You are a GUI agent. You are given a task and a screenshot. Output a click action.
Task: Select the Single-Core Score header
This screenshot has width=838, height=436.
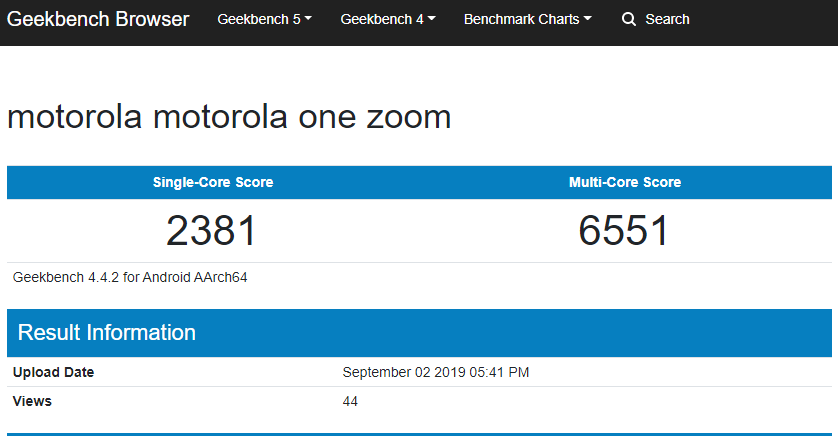(x=213, y=182)
